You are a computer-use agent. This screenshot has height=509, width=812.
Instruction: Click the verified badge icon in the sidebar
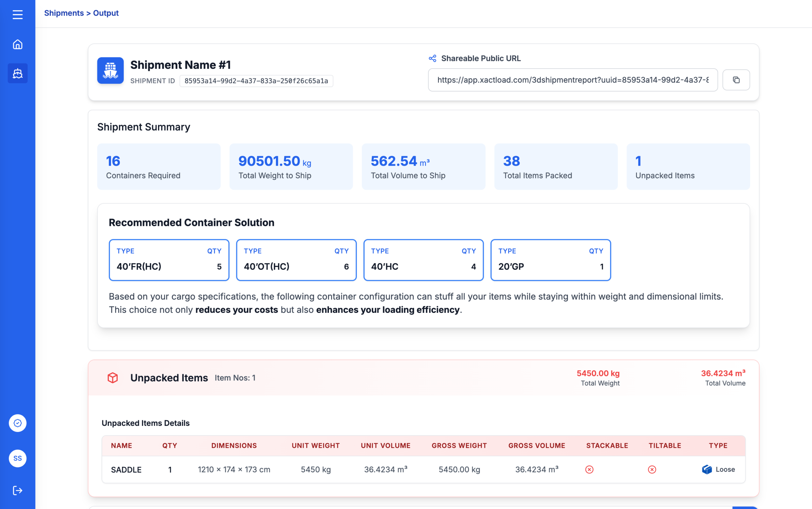pos(17,423)
